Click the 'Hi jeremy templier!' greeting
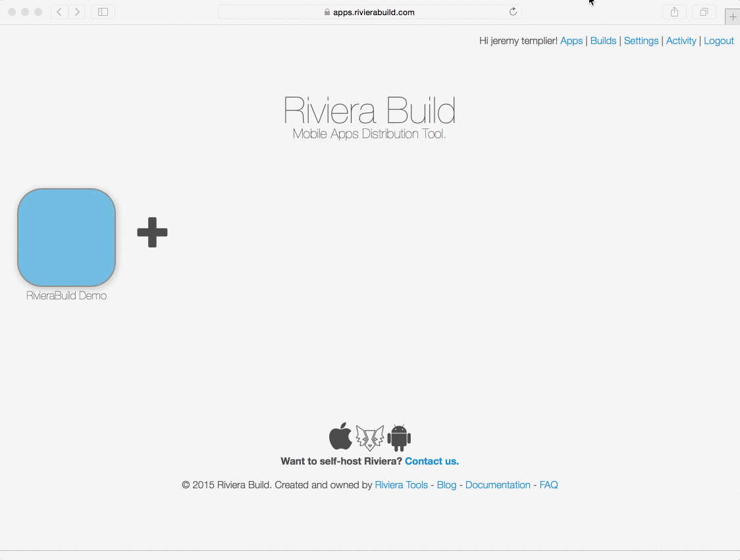The image size is (740, 560). point(518,41)
